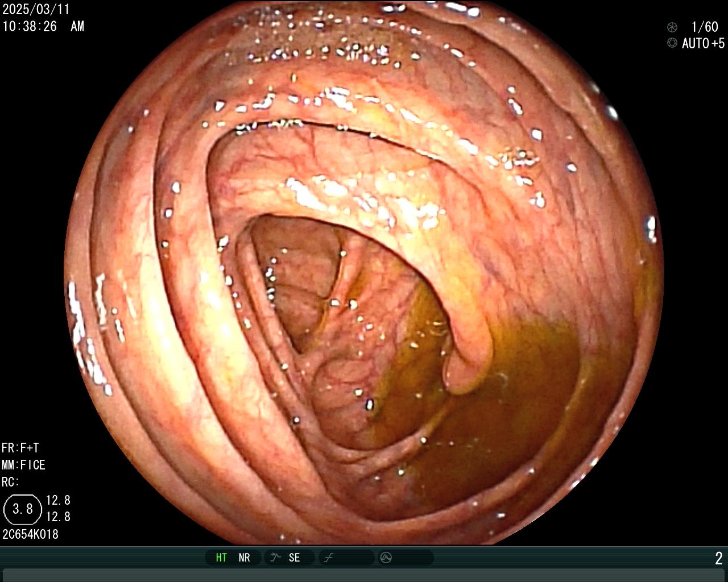Click the 2025/03/11 date text
This screenshot has height=582, width=728.
[x=36, y=10]
